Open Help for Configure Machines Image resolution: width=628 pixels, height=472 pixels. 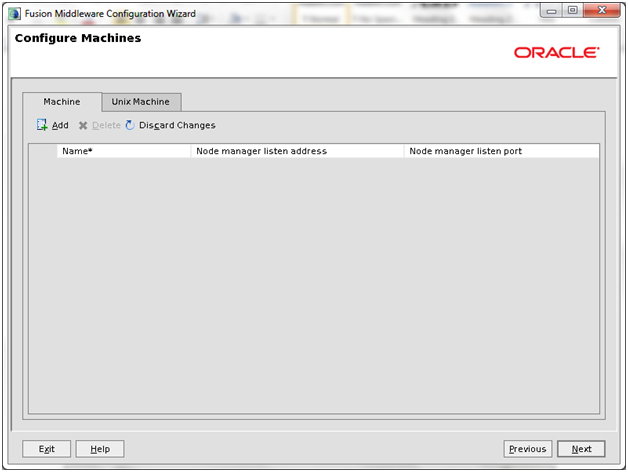click(x=100, y=449)
